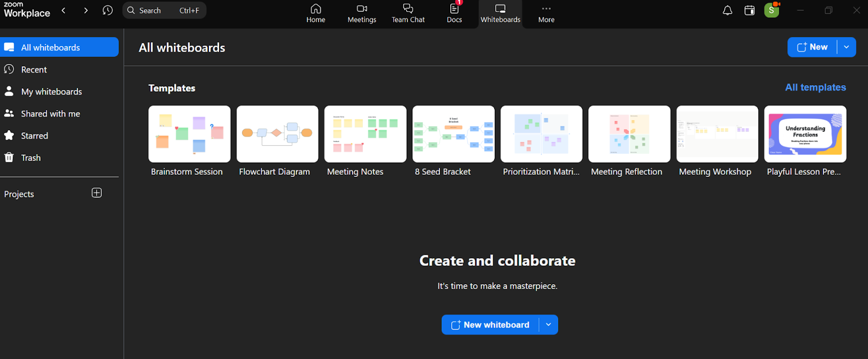Open the calendar icon in top bar
Viewport: 868px width, 359px height.
[x=750, y=10]
